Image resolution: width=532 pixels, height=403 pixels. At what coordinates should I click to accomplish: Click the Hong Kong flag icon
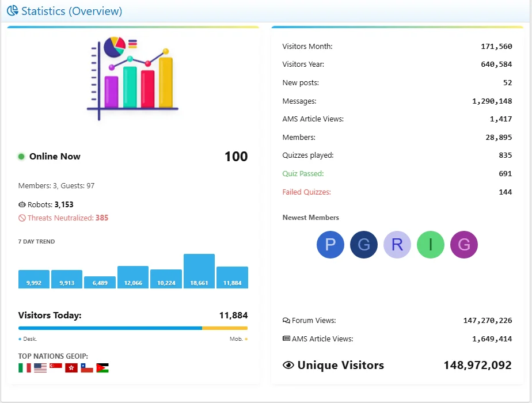71,367
